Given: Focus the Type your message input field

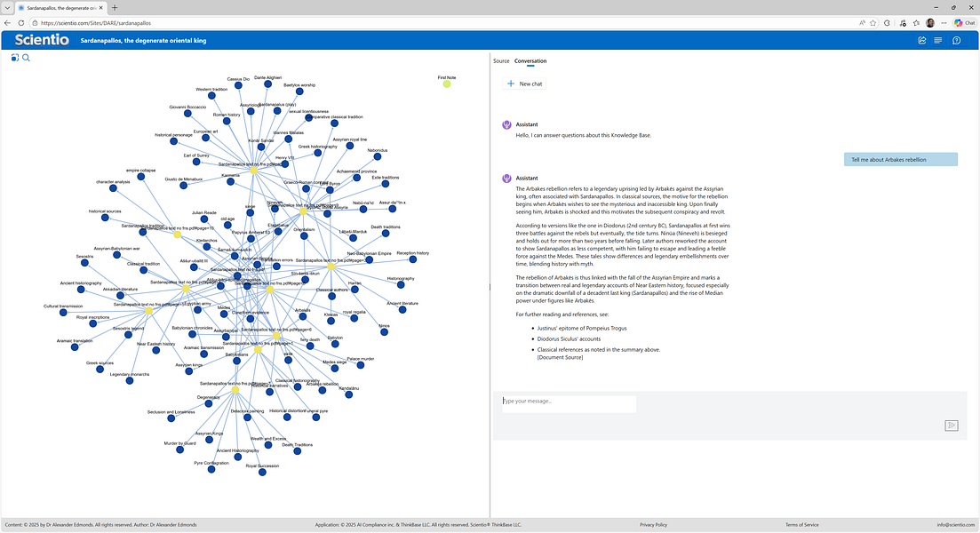Looking at the screenshot, I should 569,403.
